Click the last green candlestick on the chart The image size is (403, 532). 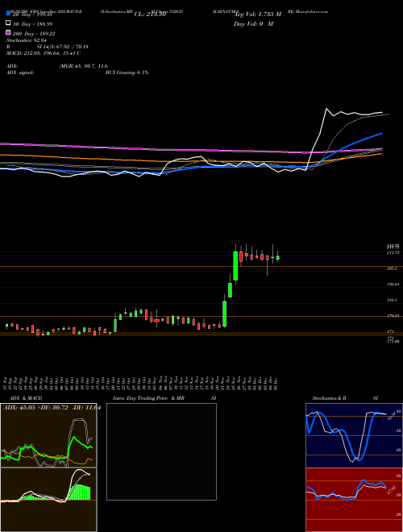pyautogui.click(x=278, y=258)
